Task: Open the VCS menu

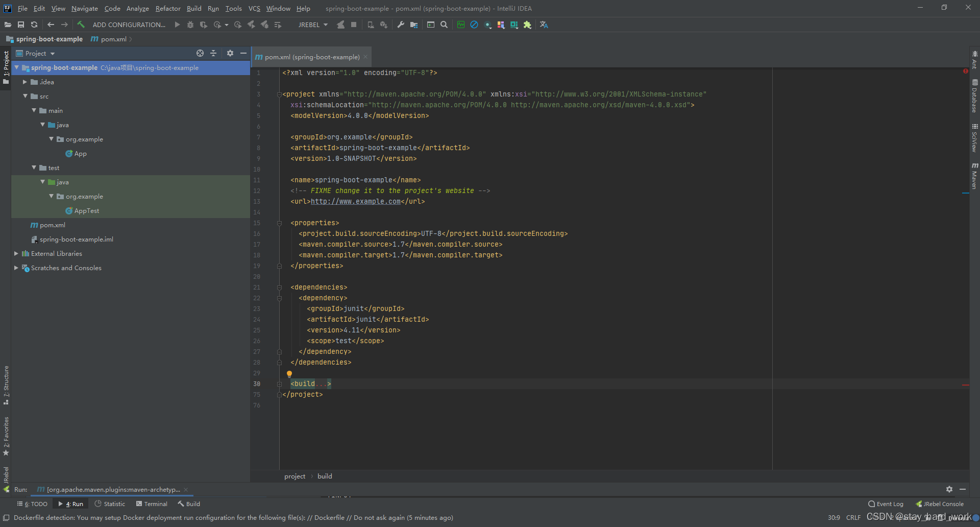Action: [x=254, y=8]
